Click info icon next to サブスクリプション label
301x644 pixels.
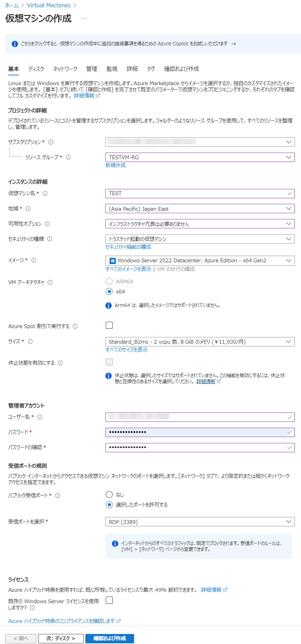(x=51, y=142)
